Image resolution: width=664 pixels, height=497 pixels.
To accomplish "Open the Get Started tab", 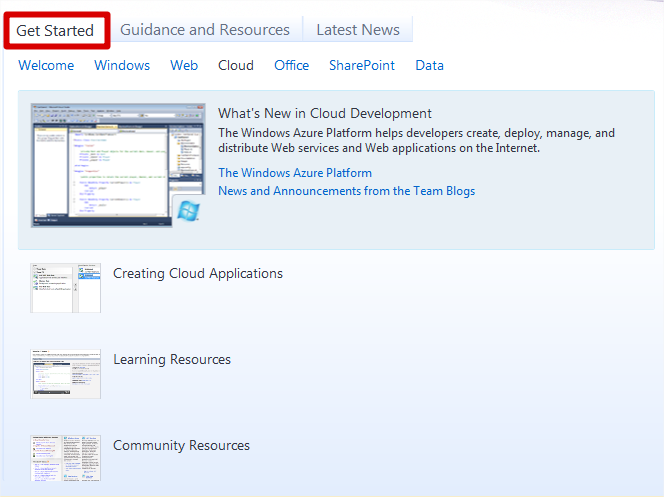I will coord(55,30).
